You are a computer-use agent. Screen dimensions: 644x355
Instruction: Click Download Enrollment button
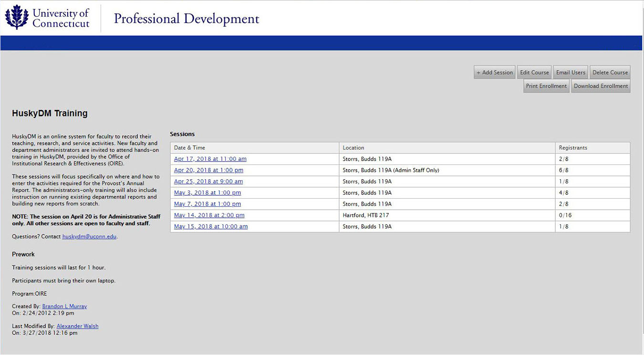pyautogui.click(x=601, y=86)
